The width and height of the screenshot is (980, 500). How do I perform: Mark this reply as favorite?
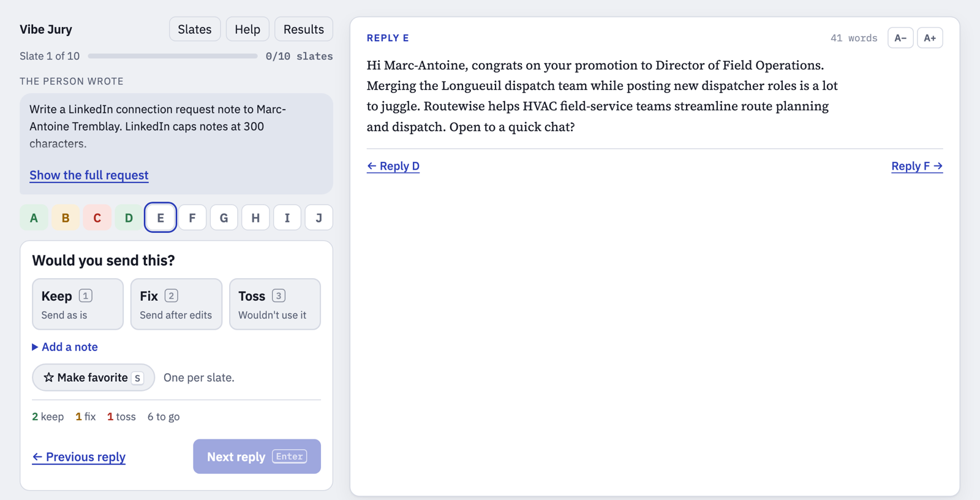coord(93,377)
